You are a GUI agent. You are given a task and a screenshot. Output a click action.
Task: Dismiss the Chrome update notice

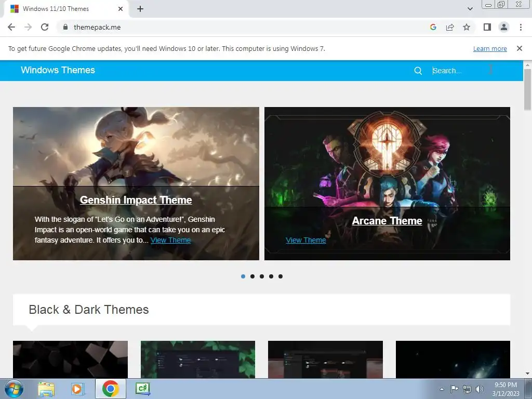(519, 48)
